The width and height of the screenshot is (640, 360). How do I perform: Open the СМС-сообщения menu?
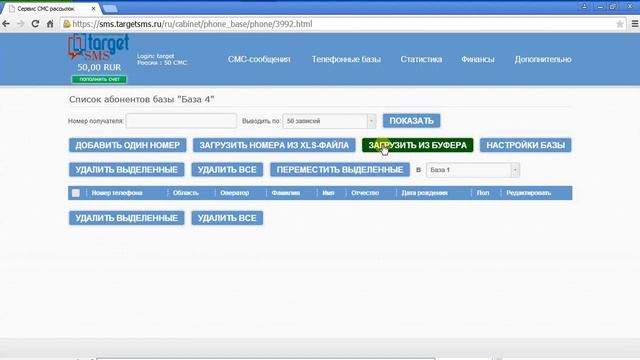pos(259,60)
